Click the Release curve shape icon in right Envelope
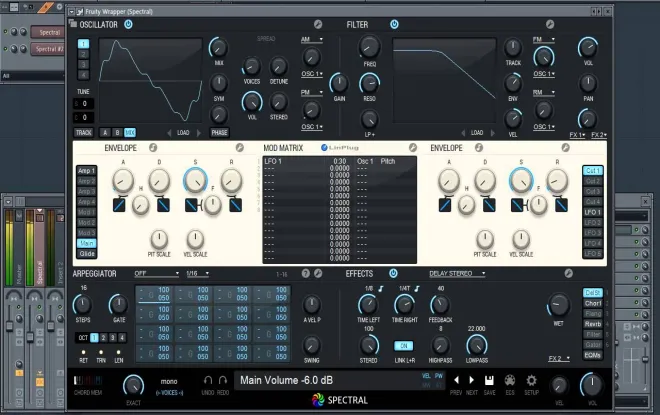 [x=561, y=205]
